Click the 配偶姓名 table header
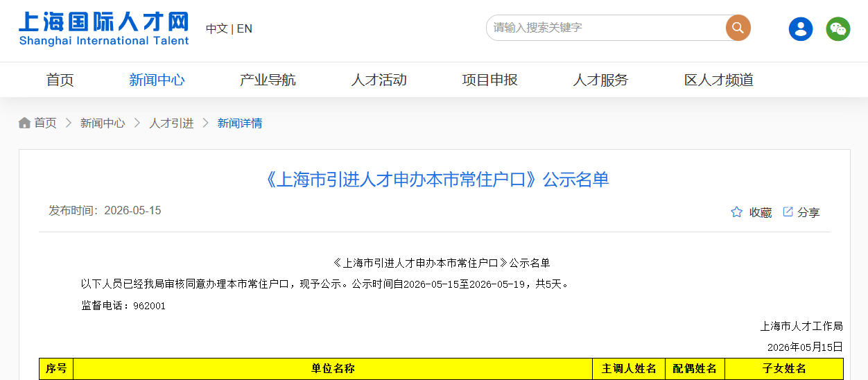The height and width of the screenshot is (380, 868). [695, 369]
